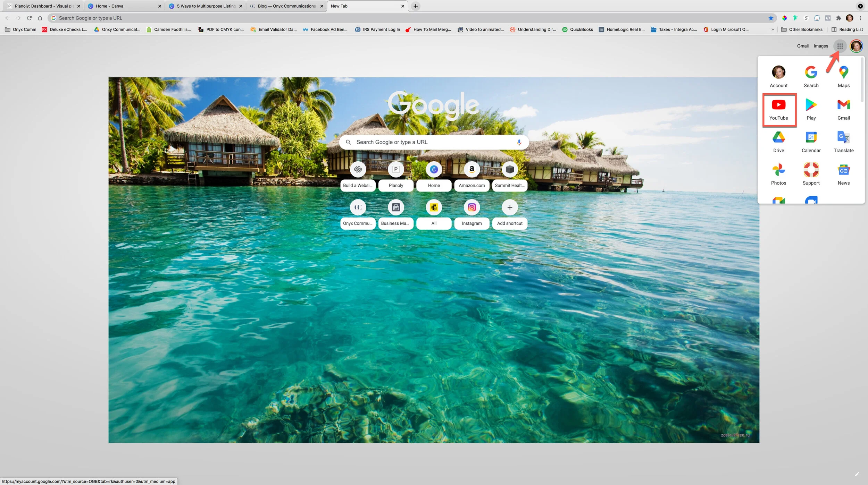The width and height of the screenshot is (868, 485).
Task: Toggle the Google apps grid button
Action: (x=840, y=46)
